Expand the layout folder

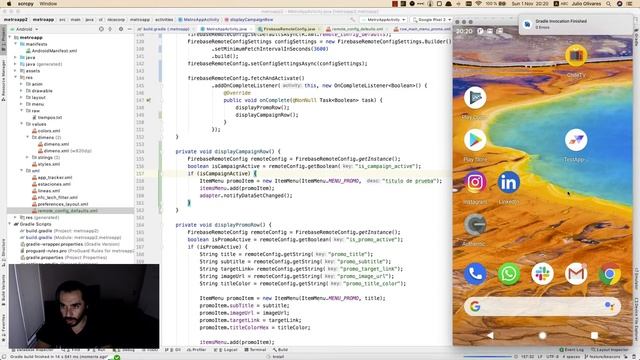click(x=22, y=98)
